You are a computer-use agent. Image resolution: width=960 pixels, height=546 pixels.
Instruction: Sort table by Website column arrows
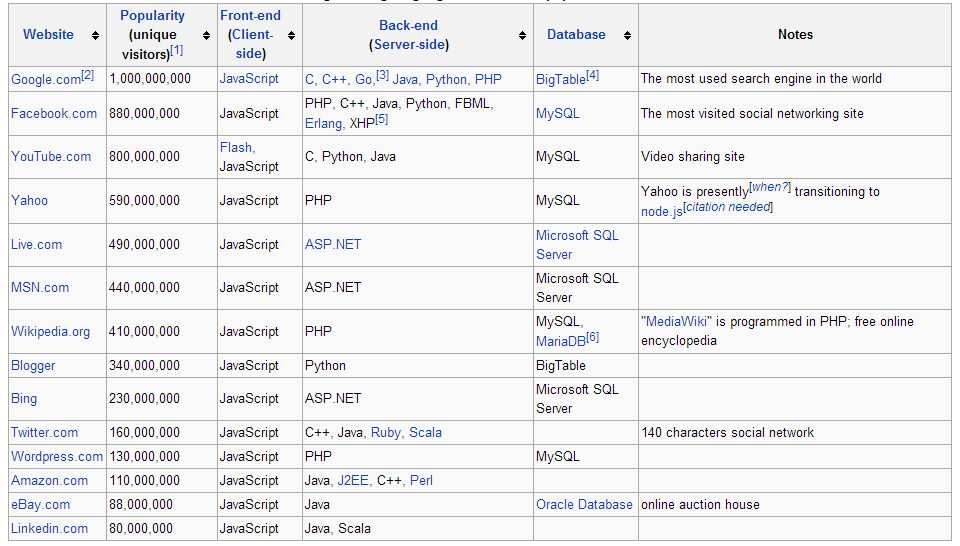pos(95,36)
